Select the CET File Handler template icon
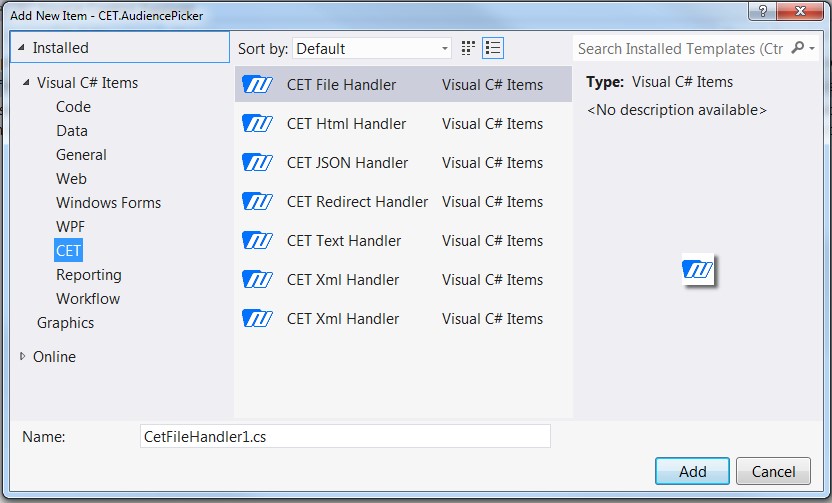The image size is (832, 503). 257,84
